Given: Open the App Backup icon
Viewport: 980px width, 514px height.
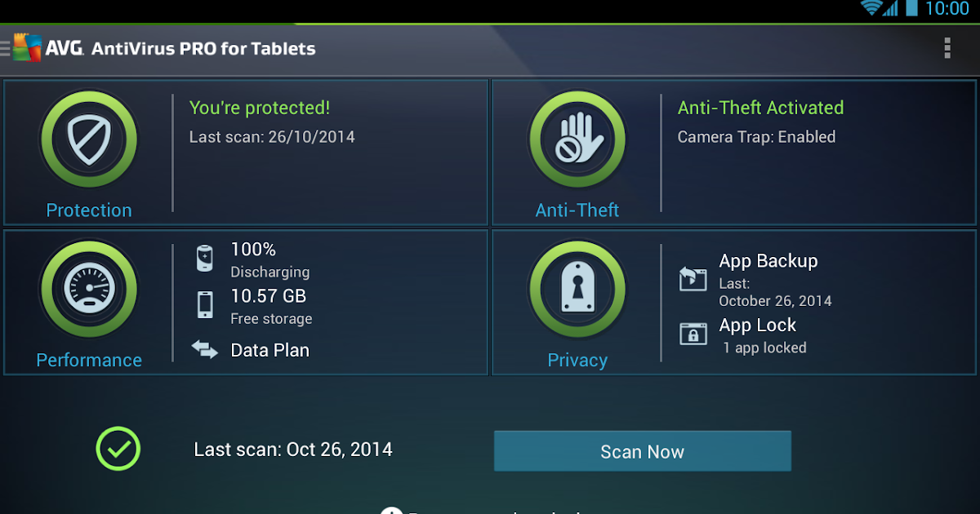Looking at the screenshot, I should click(693, 279).
